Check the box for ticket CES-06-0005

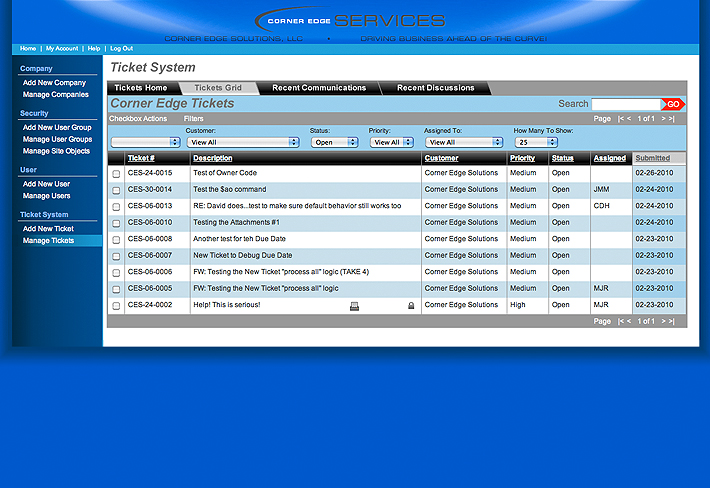(x=116, y=289)
